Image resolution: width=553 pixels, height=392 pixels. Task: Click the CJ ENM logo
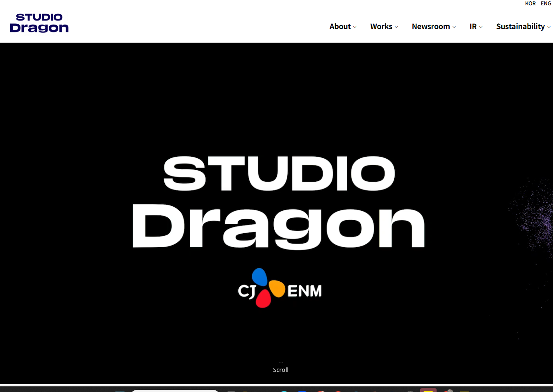280,288
